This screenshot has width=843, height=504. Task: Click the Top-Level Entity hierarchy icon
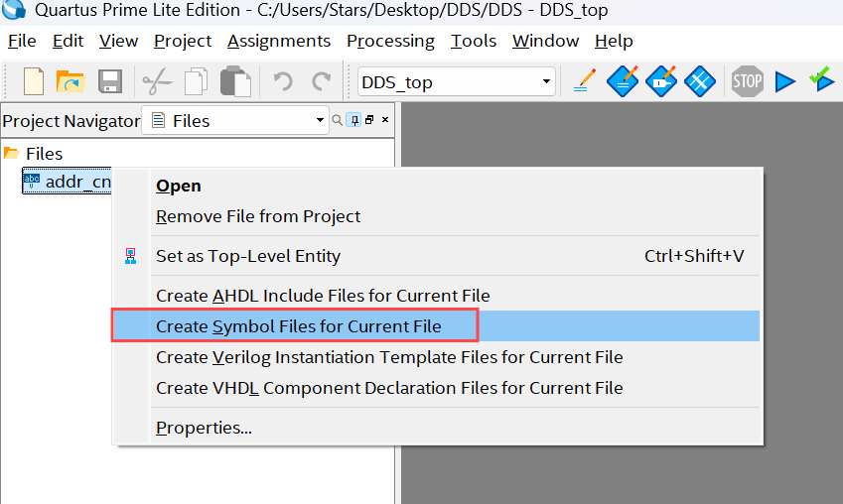tap(131, 256)
